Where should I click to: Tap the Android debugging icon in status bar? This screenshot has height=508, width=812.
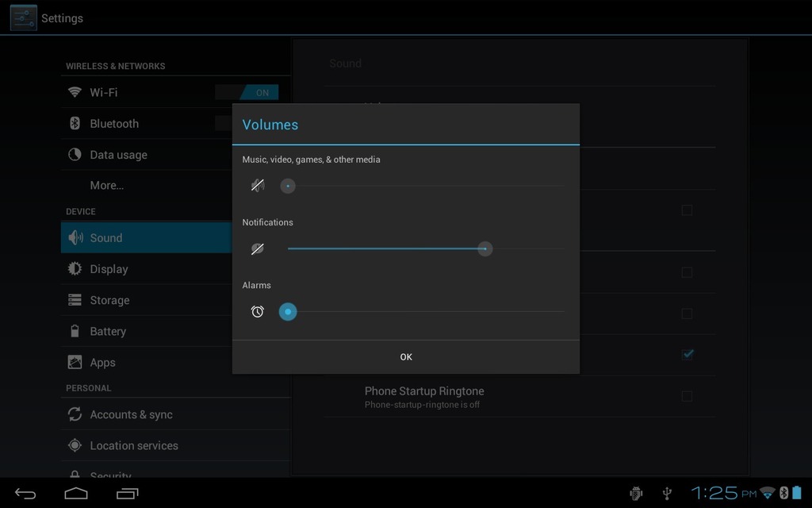click(636, 493)
